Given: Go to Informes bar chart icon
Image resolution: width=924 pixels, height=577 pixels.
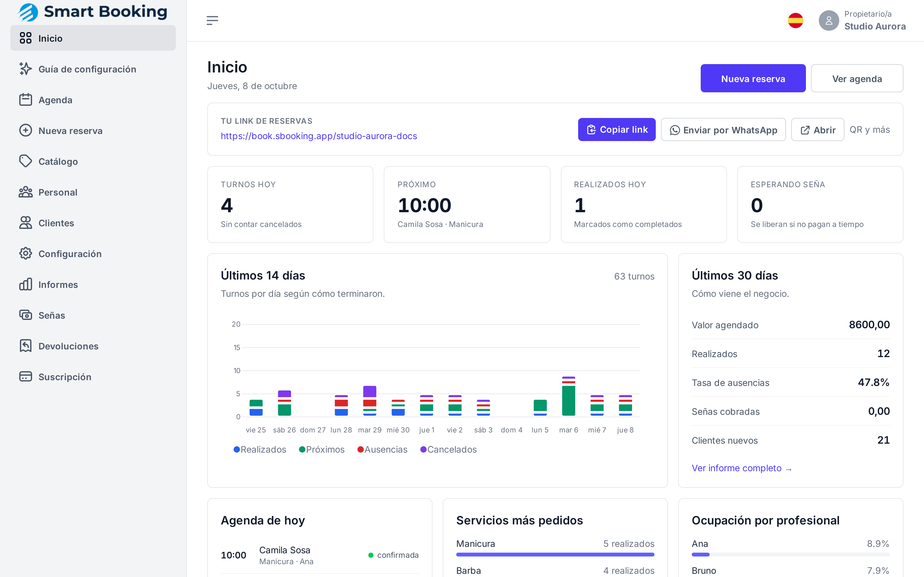Looking at the screenshot, I should (x=26, y=284).
